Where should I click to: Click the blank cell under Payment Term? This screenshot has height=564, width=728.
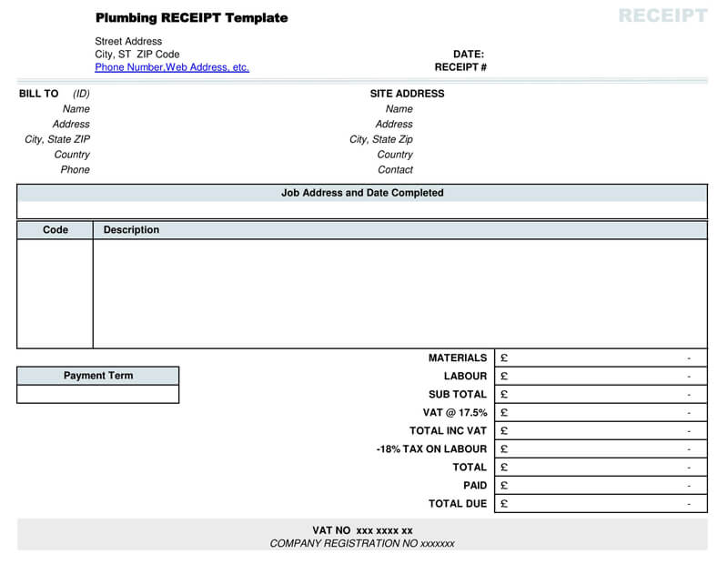coord(98,395)
